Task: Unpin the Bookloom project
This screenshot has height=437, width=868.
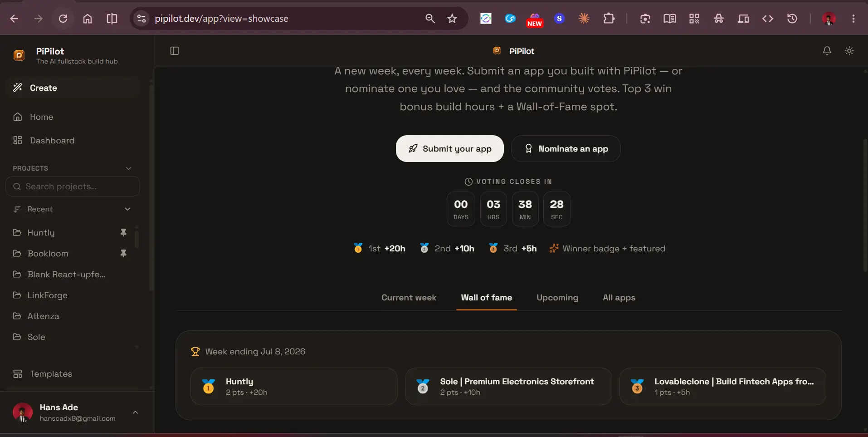Action: coord(123,253)
